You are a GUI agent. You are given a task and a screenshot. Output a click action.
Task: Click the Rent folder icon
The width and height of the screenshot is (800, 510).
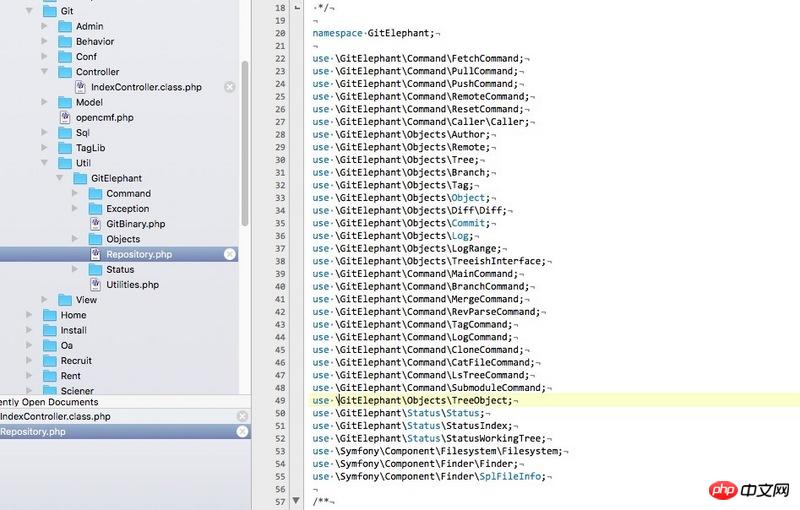(49, 376)
